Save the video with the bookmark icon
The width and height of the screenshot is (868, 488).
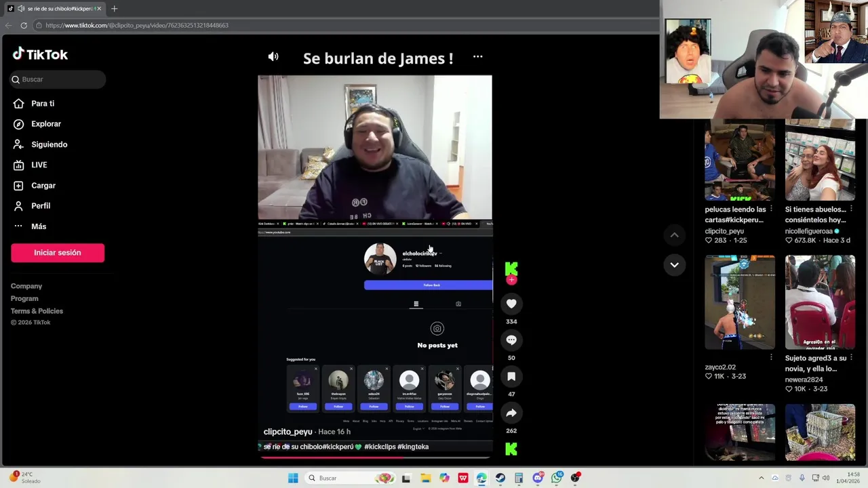tap(511, 376)
